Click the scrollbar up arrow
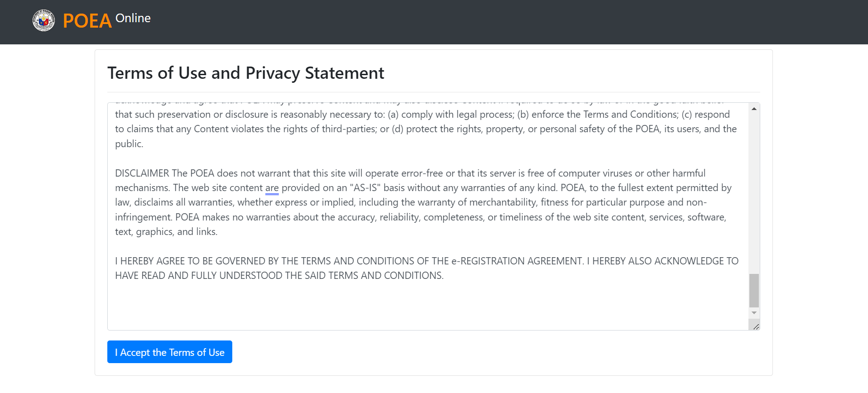 pos(754,109)
